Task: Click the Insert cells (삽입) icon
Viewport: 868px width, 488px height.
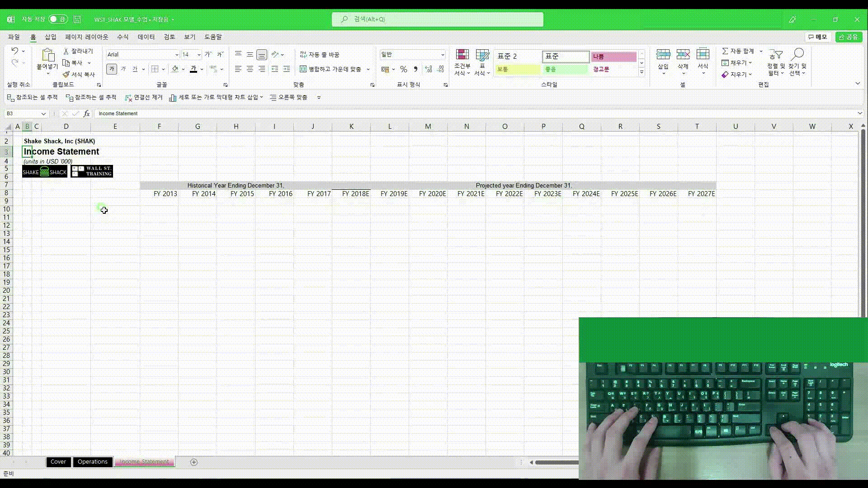Action: coord(663,55)
